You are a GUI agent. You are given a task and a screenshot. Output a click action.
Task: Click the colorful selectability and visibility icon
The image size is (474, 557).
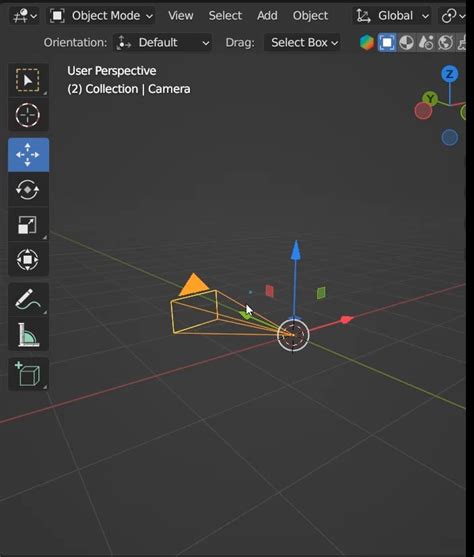click(x=367, y=43)
